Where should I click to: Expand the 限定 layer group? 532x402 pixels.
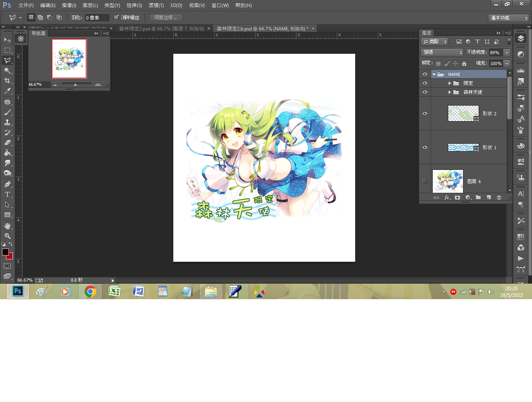coord(449,83)
